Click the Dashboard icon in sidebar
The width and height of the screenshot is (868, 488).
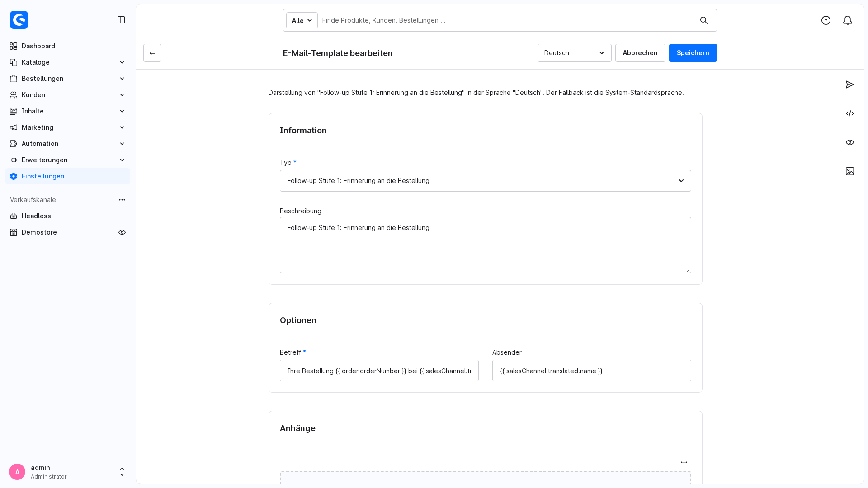pyautogui.click(x=14, y=46)
